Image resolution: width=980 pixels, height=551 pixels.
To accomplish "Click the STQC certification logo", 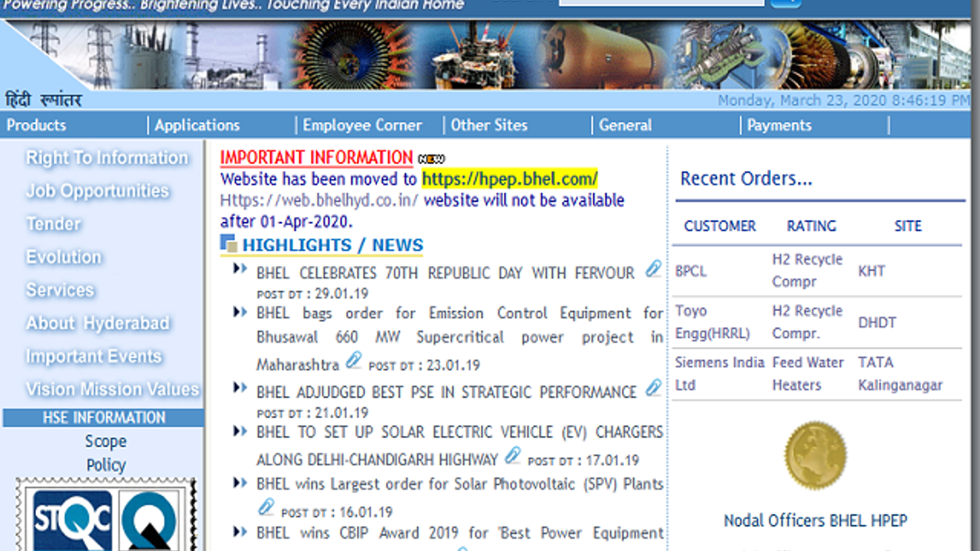I will [73, 520].
